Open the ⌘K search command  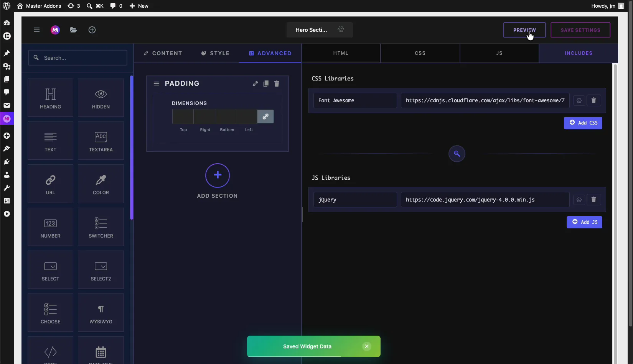point(95,6)
